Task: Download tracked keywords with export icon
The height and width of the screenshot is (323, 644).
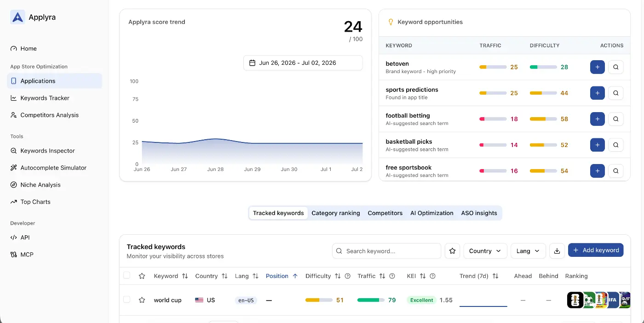Action: 557,251
